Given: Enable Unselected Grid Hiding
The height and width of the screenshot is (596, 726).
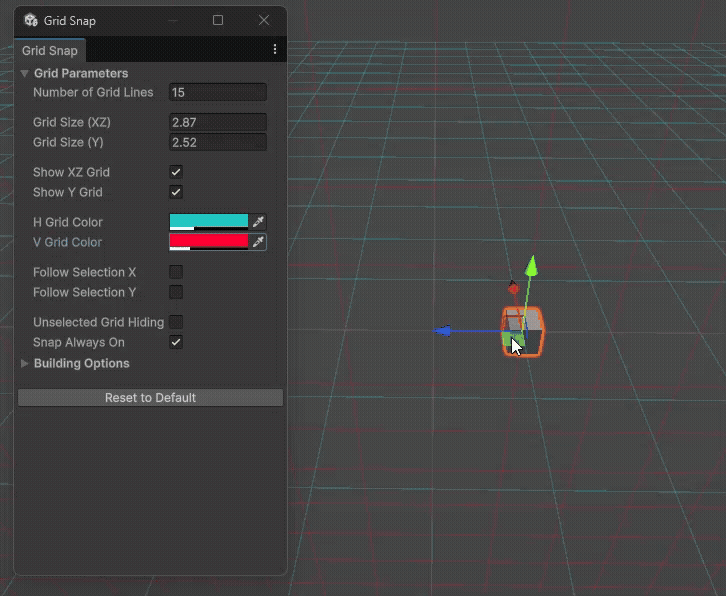Looking at the screenshot, I should click(176, 322).
